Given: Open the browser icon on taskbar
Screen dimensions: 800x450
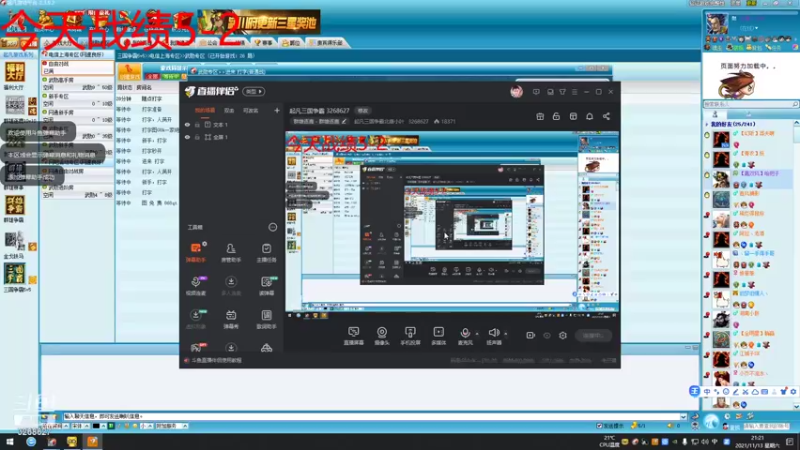Looking at the screenshot, I should coord(31,441).
